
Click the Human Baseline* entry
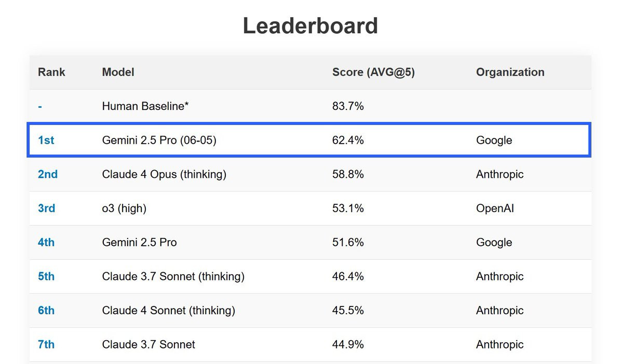(145, 106)
